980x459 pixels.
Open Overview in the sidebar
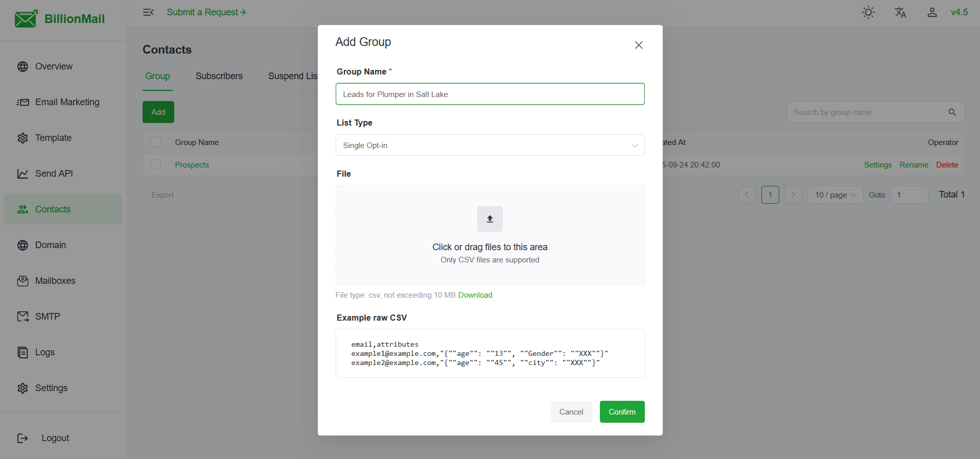tap(63, 66)
